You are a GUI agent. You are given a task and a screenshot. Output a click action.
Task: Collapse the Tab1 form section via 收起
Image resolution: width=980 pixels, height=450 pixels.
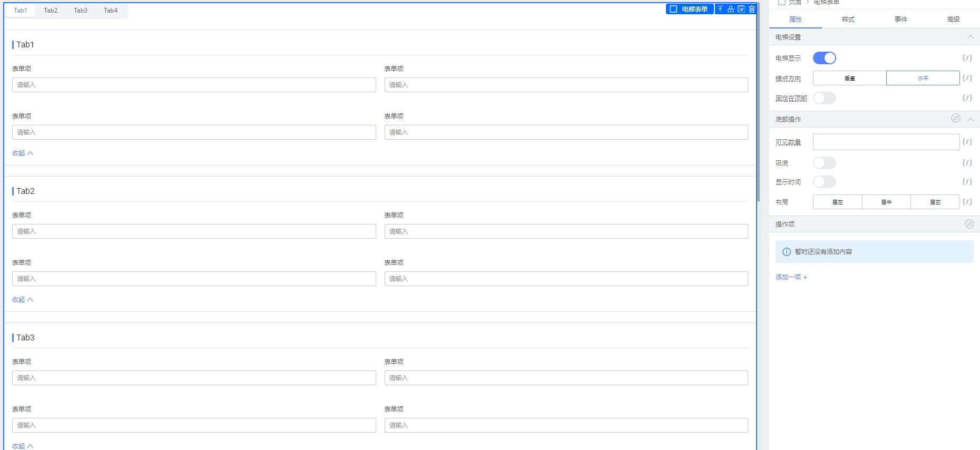(x=23, y=153)
